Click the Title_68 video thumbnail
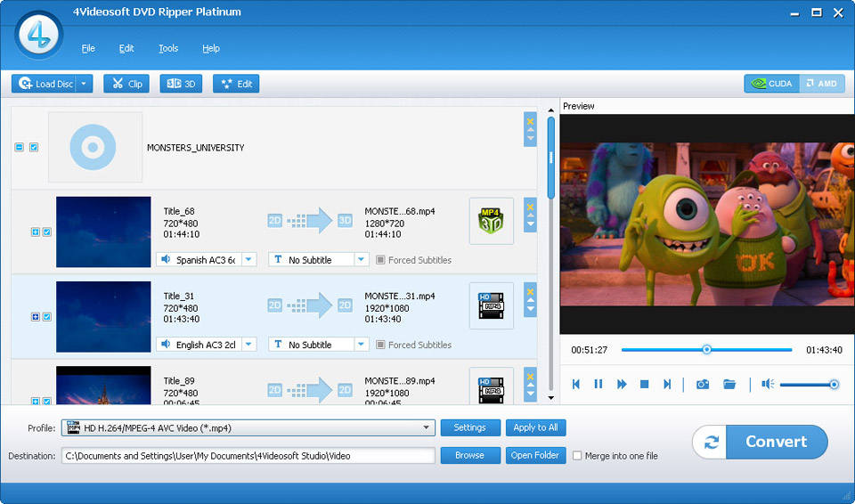This screenshot has width=855, height=504. click(x=103, y=232)
